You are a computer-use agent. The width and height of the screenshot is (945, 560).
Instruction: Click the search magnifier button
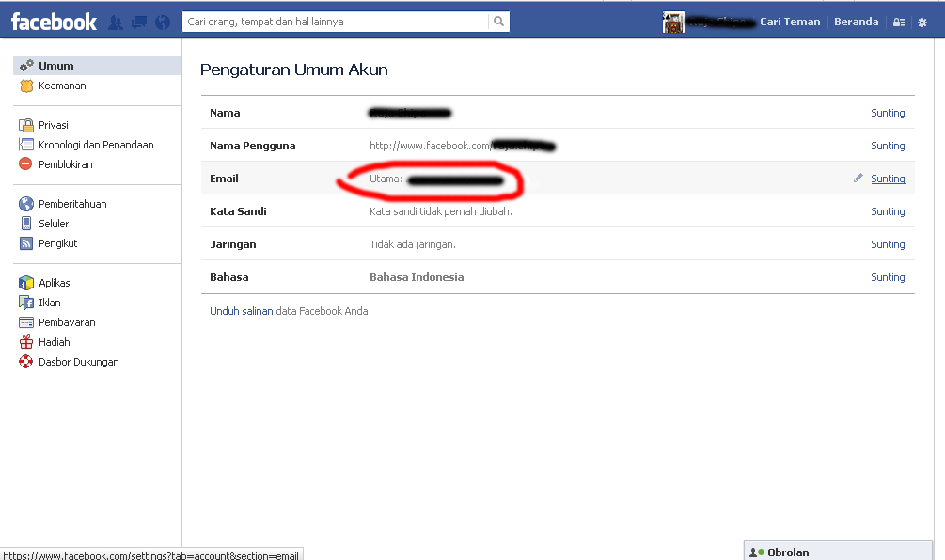point(499,22)
